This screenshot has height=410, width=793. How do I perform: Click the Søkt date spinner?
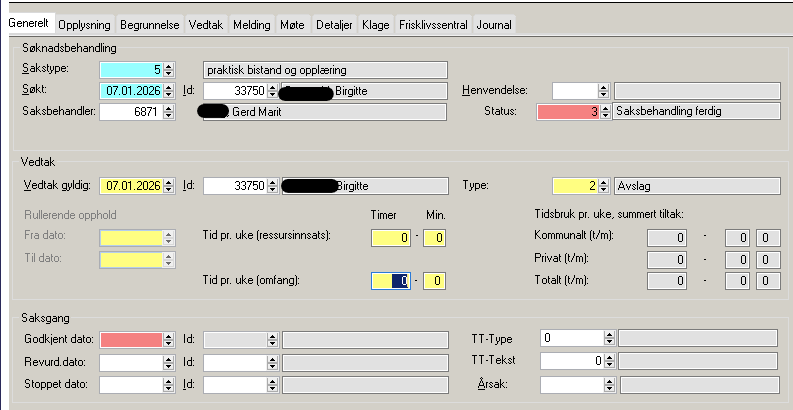168,91
